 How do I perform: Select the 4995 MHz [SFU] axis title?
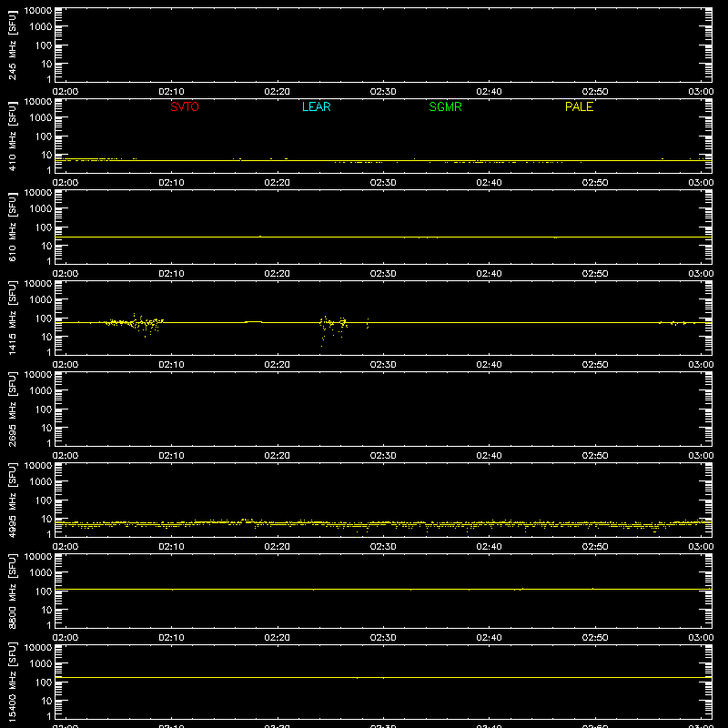(12, 500)
